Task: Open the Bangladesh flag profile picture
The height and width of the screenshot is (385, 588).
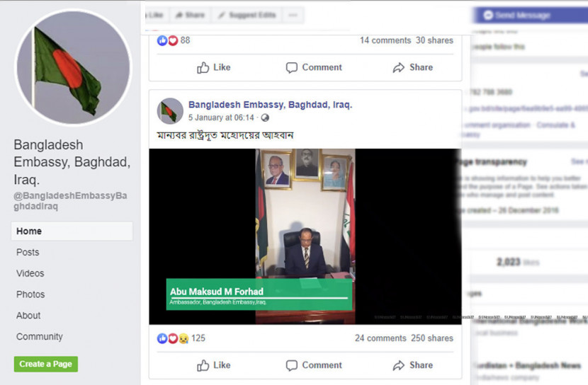Action: pos(74,67)
